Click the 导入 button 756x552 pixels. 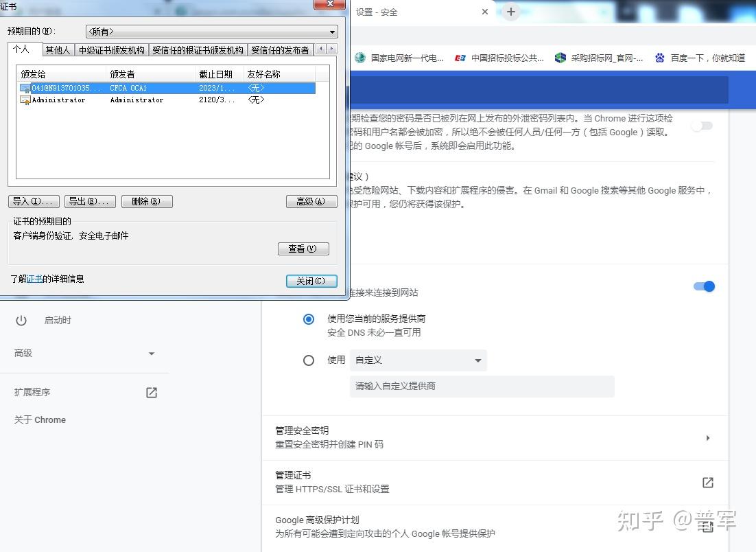tap(34, 201)
